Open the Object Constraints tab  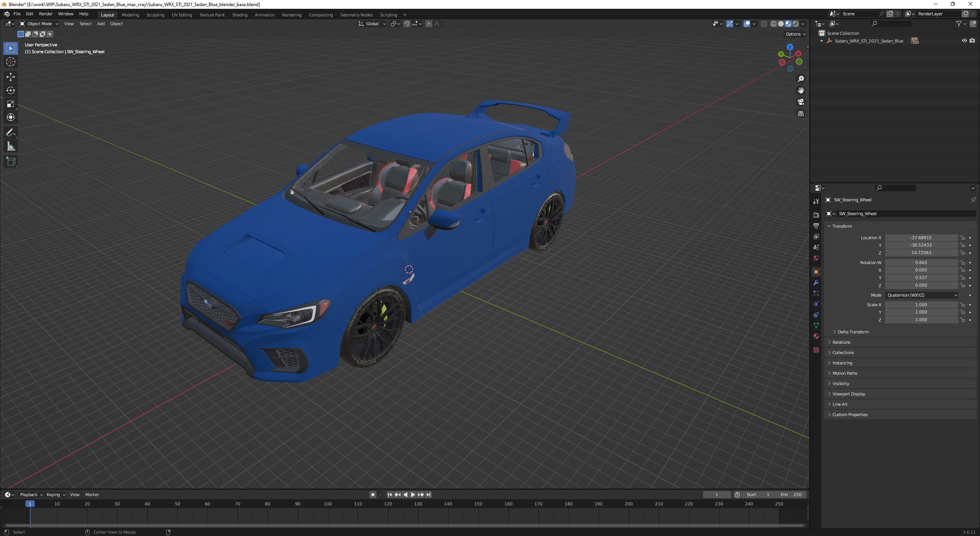[x=816, y=315]
